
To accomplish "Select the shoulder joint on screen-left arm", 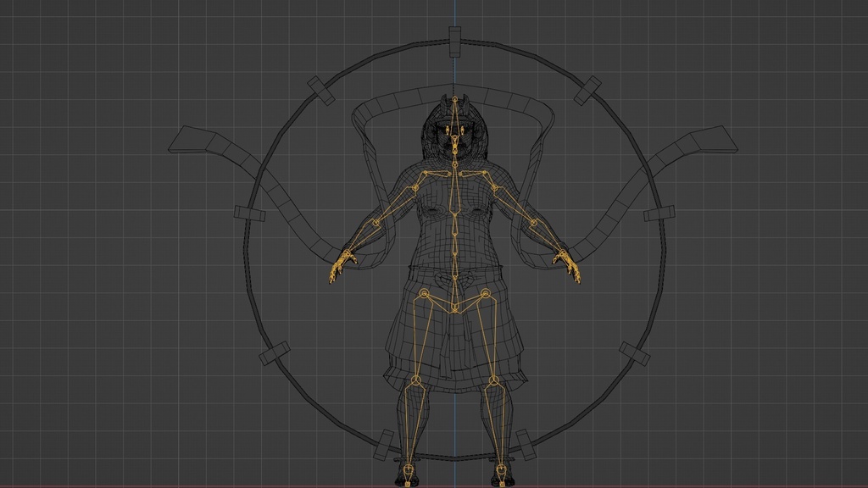I will (x=415, y=189).
